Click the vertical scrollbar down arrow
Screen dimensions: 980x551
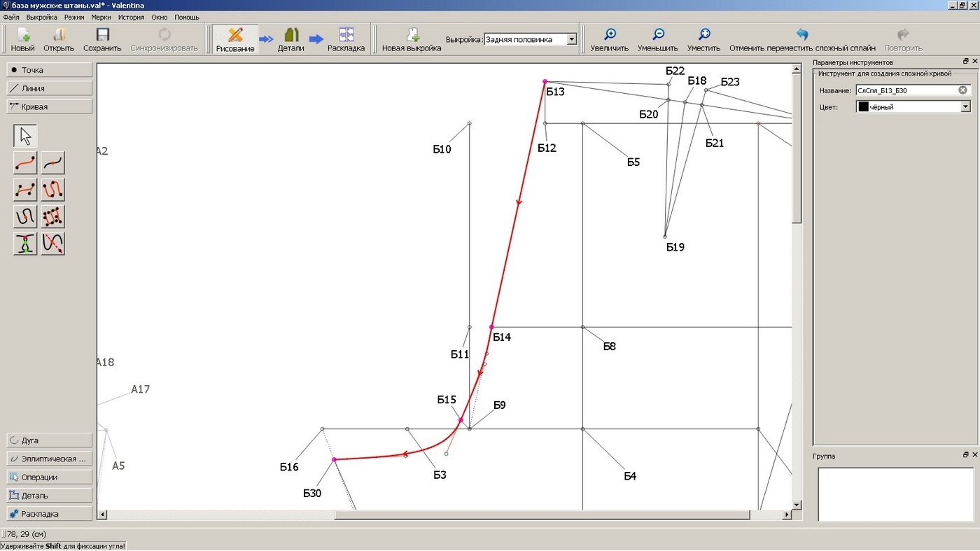[x=797, y=504]
